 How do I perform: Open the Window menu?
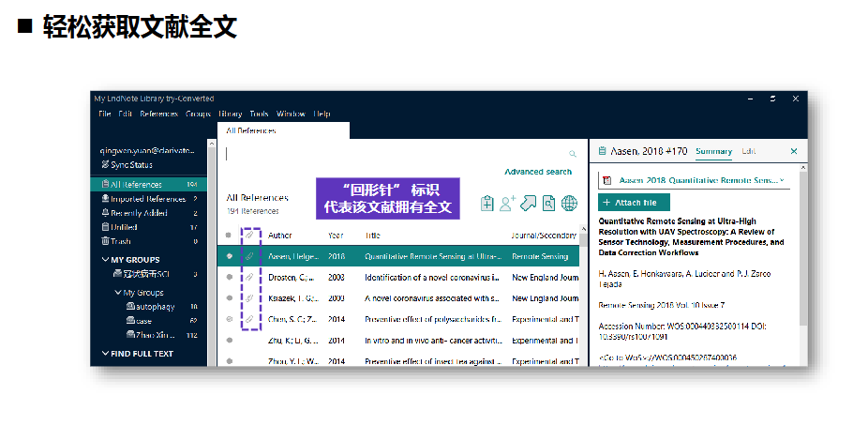[292, 114]
